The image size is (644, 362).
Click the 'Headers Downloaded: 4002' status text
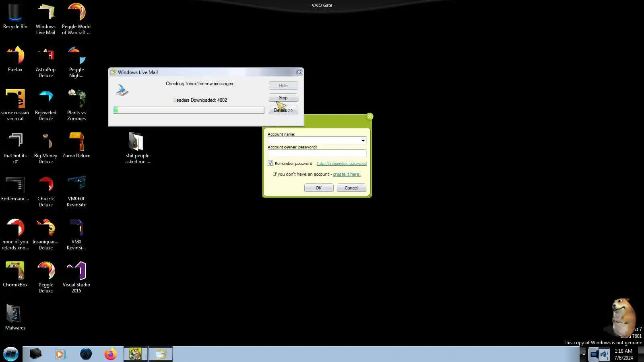[x=200, y=100]
